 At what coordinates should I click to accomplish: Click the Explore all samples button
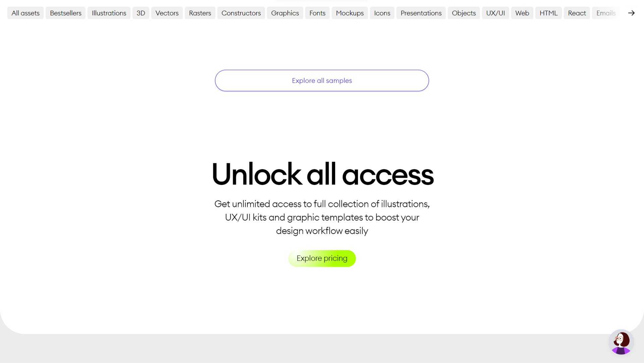click(322, 81)
